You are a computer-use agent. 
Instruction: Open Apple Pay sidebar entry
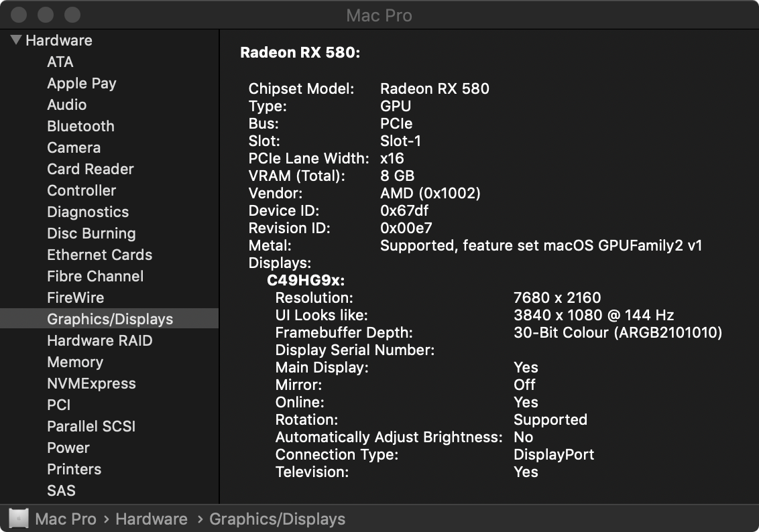81,83
